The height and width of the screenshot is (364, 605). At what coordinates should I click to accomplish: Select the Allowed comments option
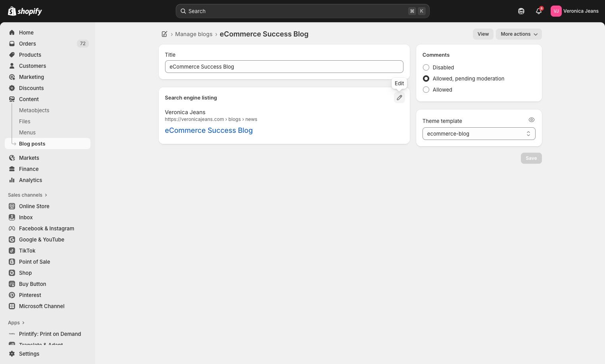(426, 90)
